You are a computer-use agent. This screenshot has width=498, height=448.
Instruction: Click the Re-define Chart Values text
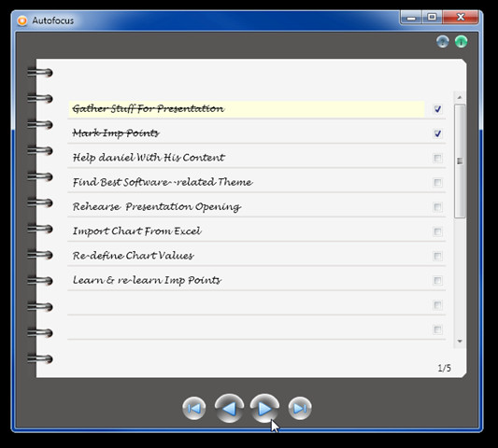(x=133, y=256)
